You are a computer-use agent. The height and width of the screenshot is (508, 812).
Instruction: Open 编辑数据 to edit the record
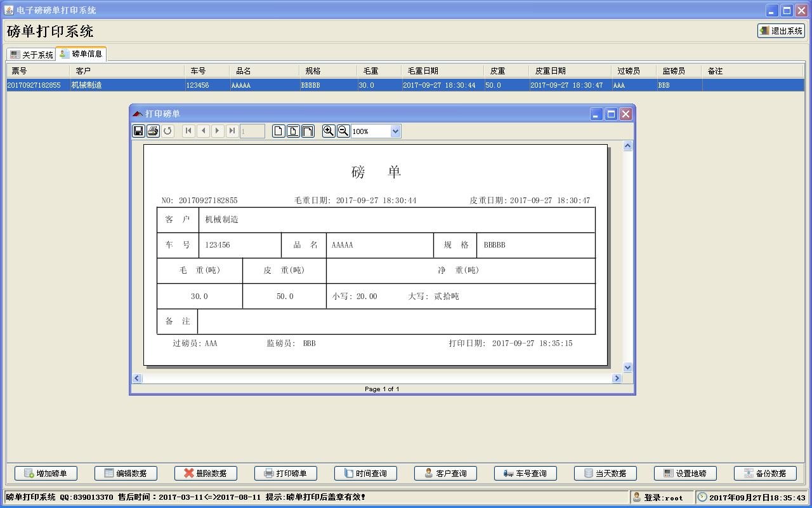(126, 473)
